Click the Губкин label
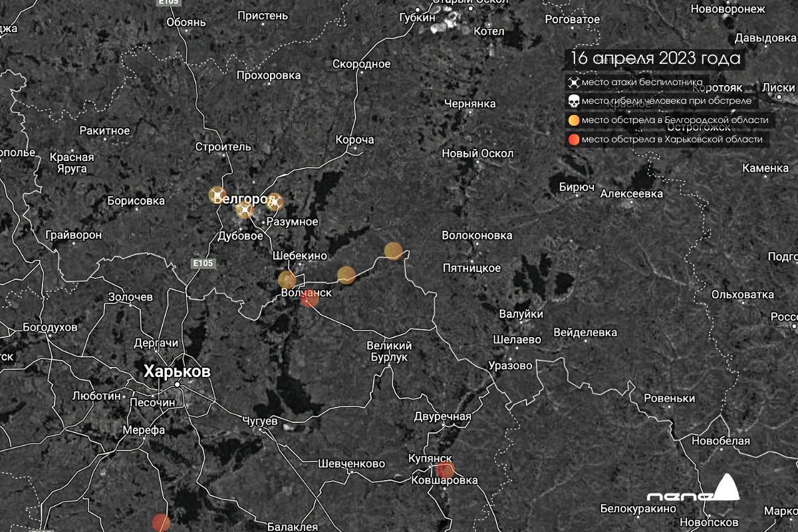 (417, 17)
